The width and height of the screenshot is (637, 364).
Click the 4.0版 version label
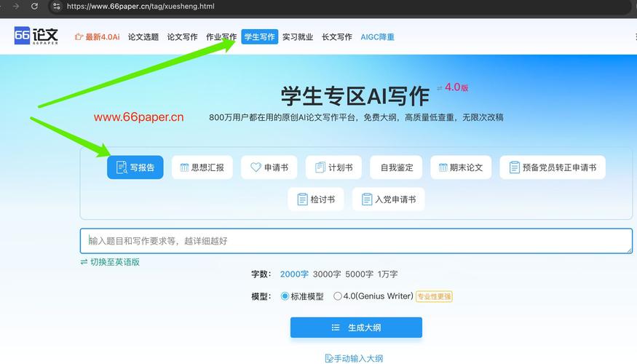[456, 87]
